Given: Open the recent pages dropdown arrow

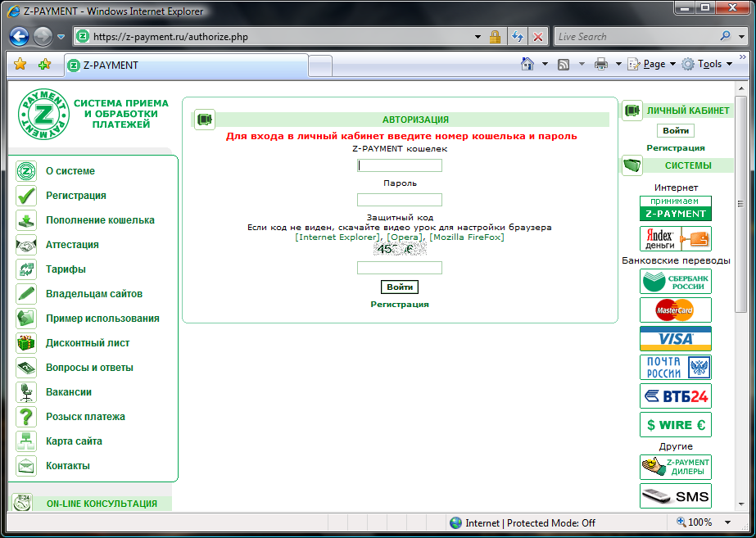Looking at the screenshot, I should point(61,37).
